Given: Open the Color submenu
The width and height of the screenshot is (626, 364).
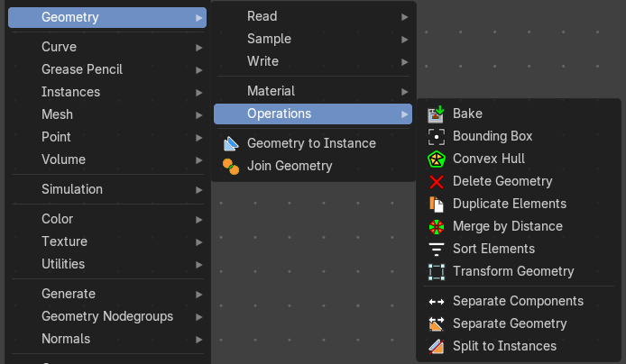Looking at the screenshot, I should tap(107, 219).
